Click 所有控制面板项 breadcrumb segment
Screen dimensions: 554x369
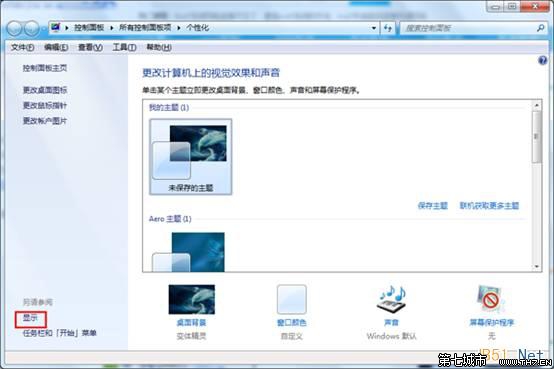tap(145, 28)
